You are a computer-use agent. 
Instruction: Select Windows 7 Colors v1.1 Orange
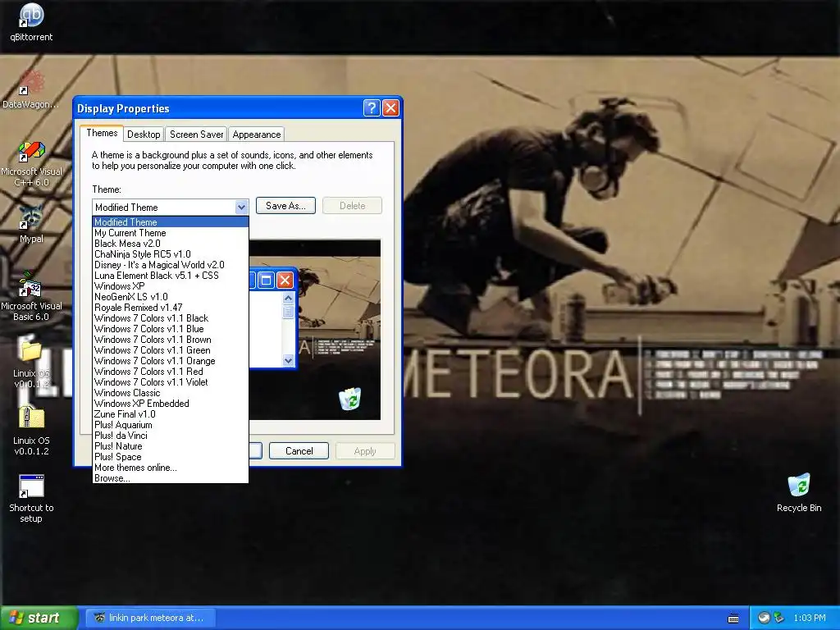click(171, 361)
